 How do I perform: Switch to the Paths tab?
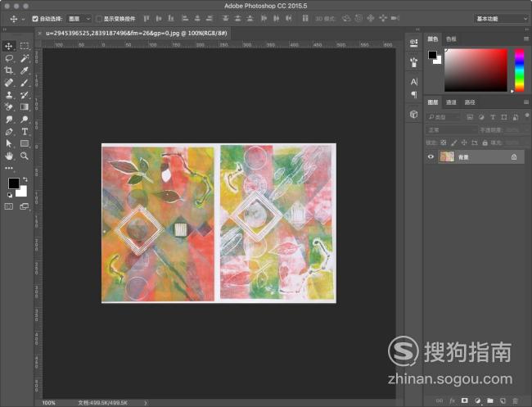(470, 102)
